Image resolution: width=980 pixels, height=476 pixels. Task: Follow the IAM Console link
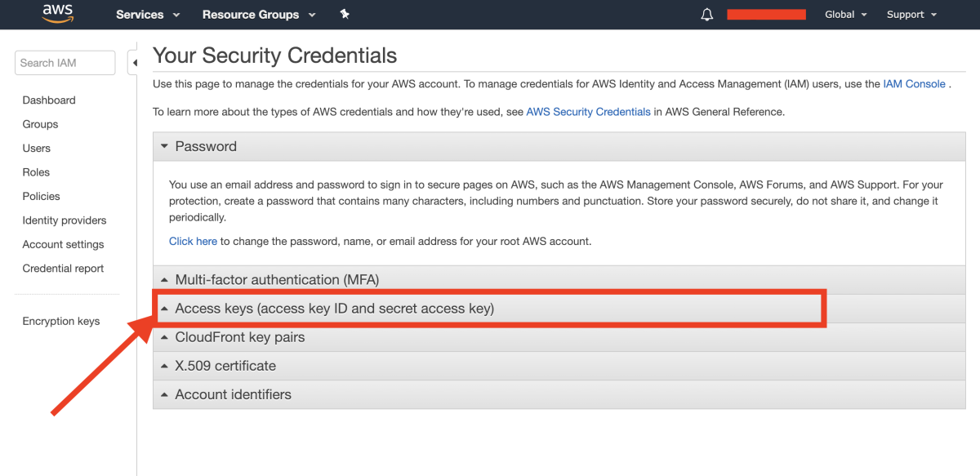[914, 84]
